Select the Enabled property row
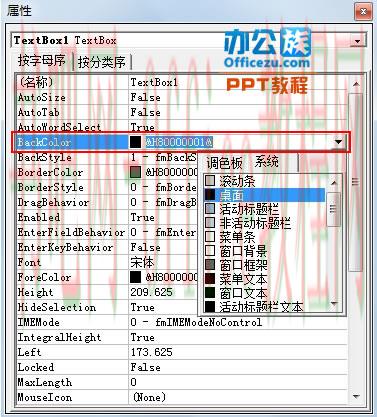 coord(107,217)
